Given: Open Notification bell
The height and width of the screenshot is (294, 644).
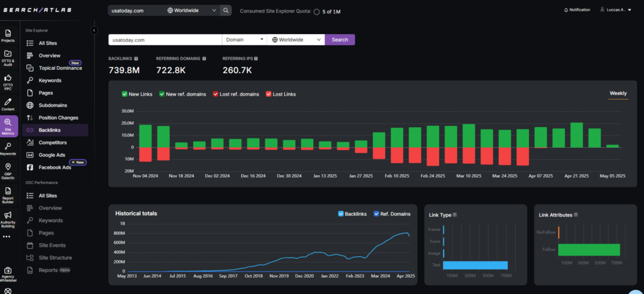Looking at the screenshot, I should [577, 10].
